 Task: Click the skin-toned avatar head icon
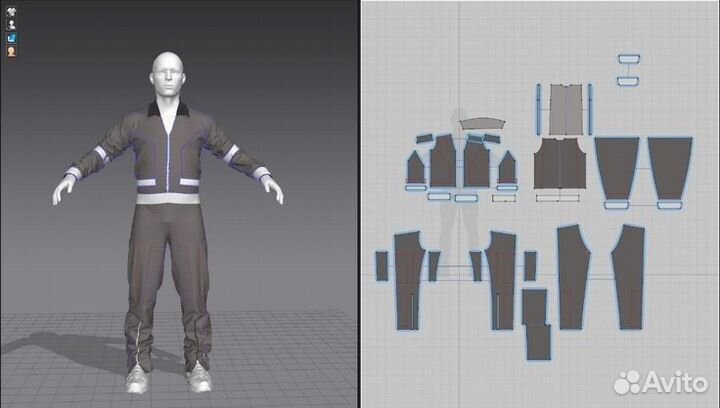click(x=11, y=51)
